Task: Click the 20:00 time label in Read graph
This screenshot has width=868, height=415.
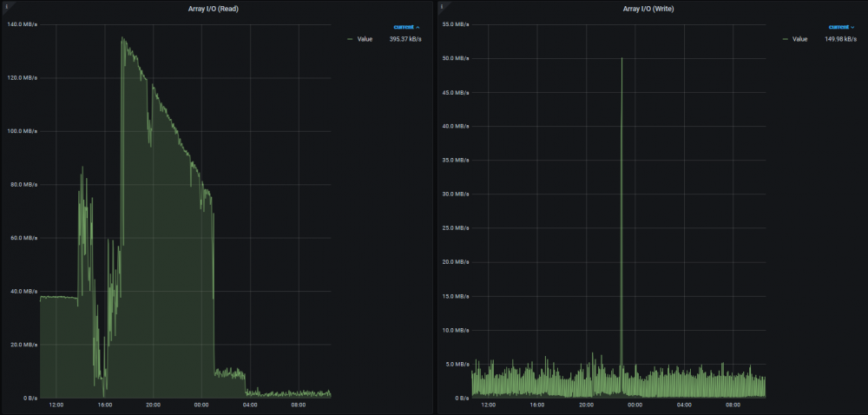Action: click(x=153, y=405)
